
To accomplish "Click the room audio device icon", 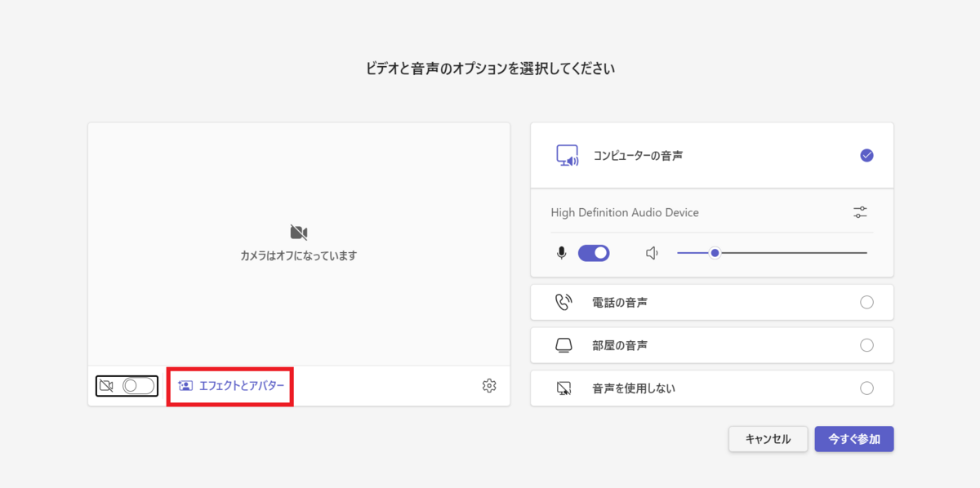I will click(x=563, y=345).
